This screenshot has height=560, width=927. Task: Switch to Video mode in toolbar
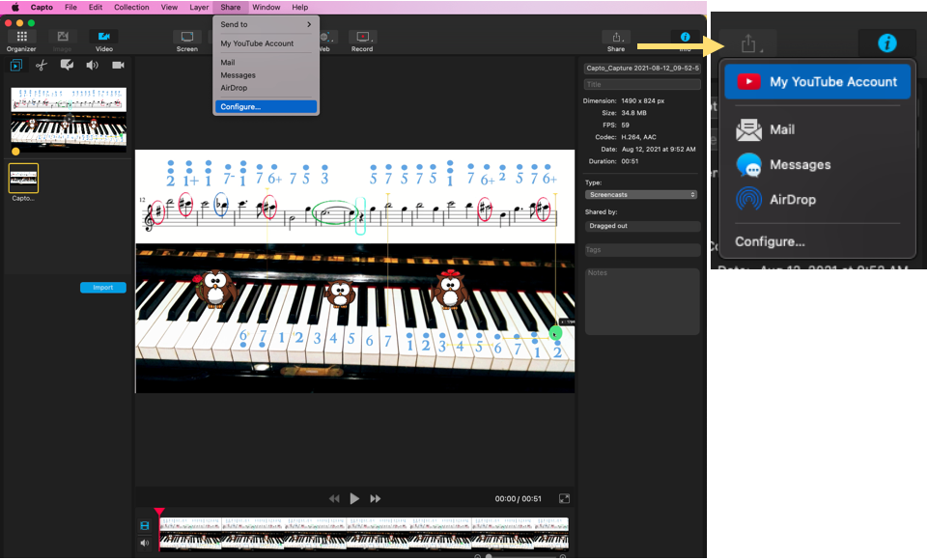tap(103, 38)
